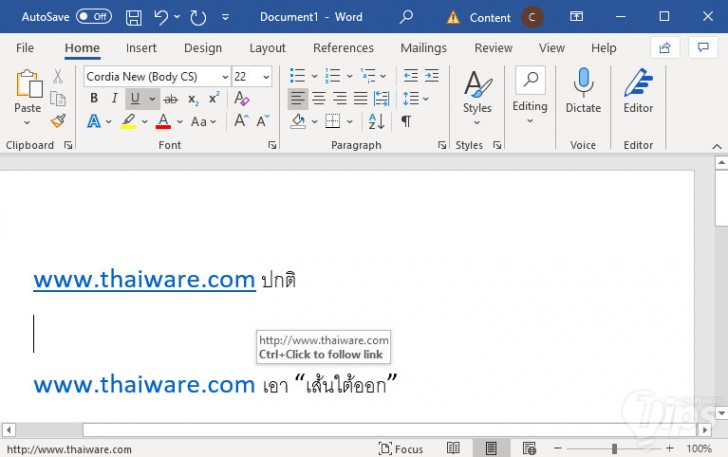Justify the paragraph text
This screenshot has width=728, height=457.
coord(360,98)
